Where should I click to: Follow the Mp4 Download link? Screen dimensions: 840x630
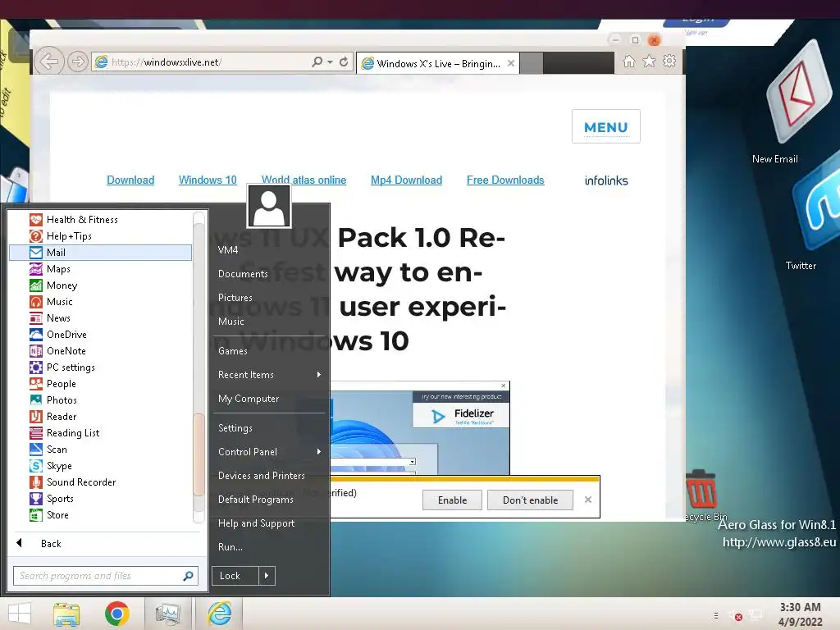point(407,180)
